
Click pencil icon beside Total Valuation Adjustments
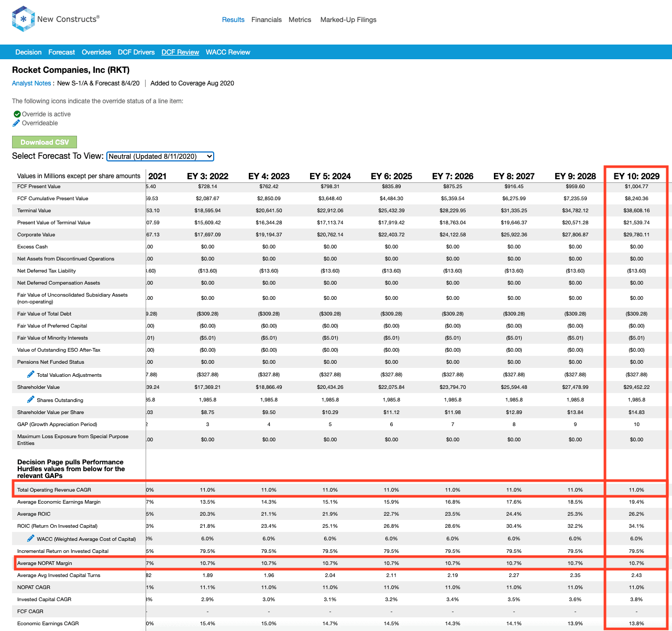point(30,374)
